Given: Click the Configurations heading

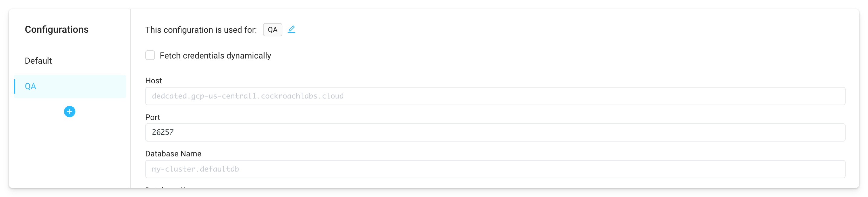Looking at the screenshot, I should pos(57,29).
